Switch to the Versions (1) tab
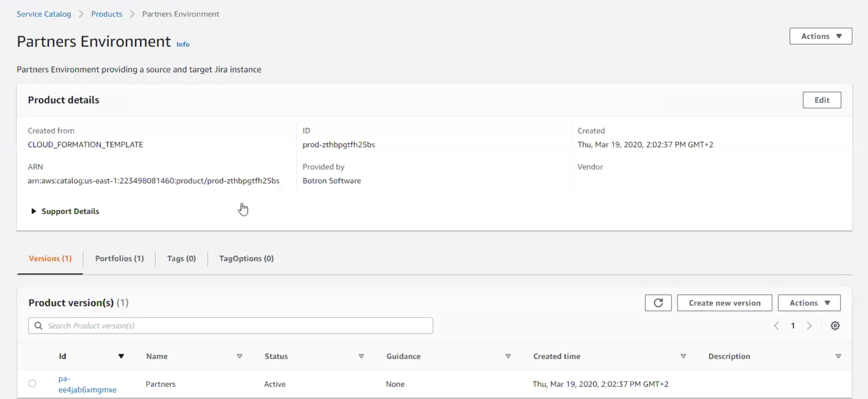 (x=50, y=258)
